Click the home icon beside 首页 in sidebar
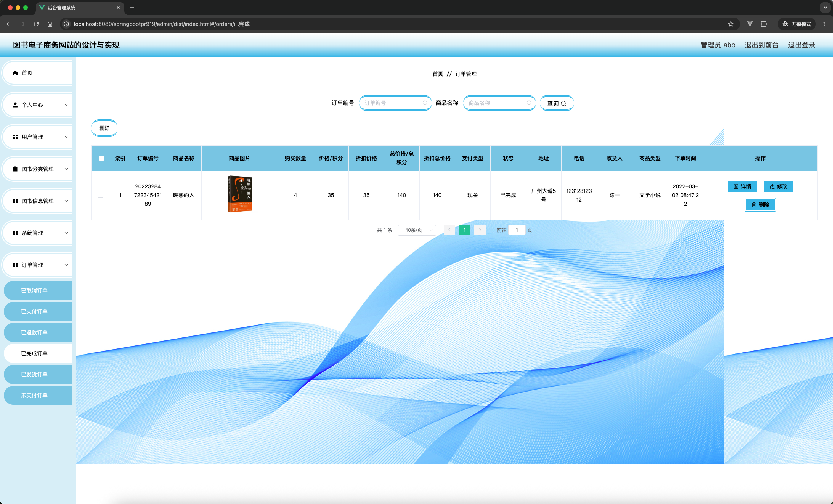Screen dimensions: 833x504 (15, 73)
